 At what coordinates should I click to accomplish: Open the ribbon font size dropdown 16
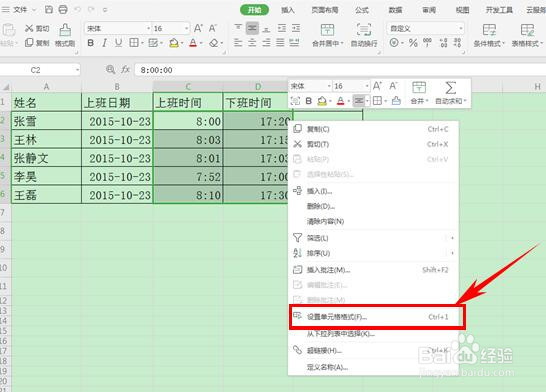coord(187,28)
